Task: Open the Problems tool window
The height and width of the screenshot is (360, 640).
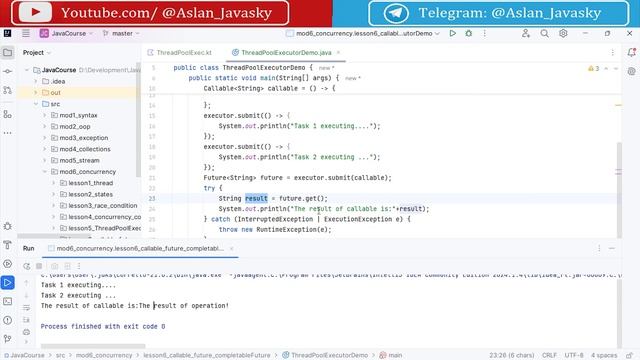Action: point(7,320)
